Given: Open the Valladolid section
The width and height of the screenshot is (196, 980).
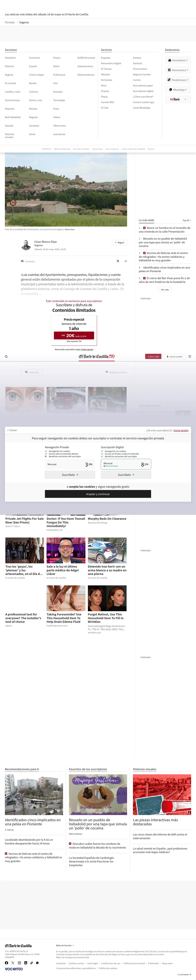Looking at the screenshot, I should tap(10, 58).
